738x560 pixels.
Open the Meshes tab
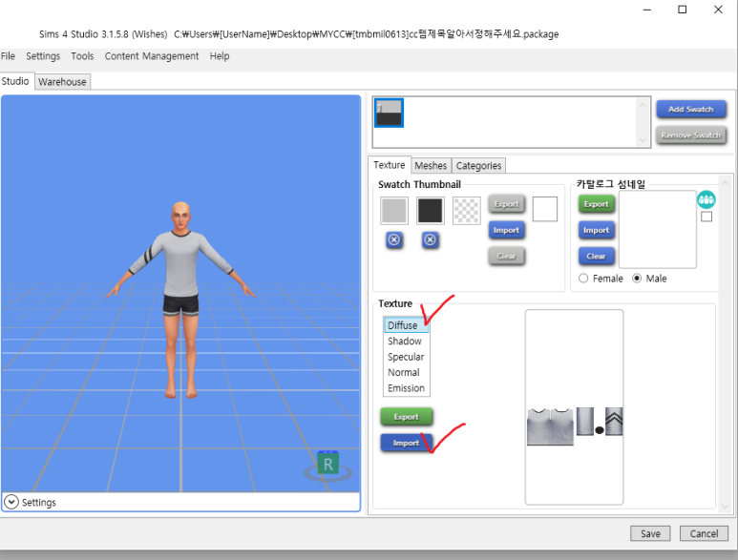tap(431, 165)
